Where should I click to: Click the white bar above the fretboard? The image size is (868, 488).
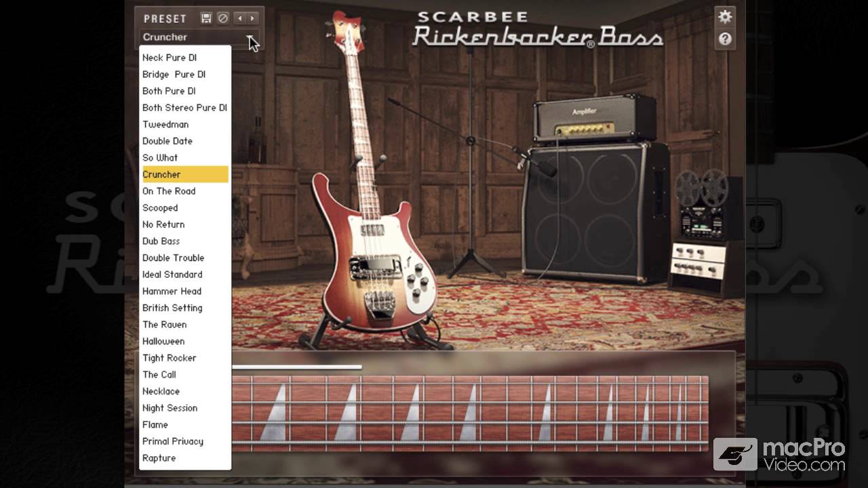tap(296, 367)
